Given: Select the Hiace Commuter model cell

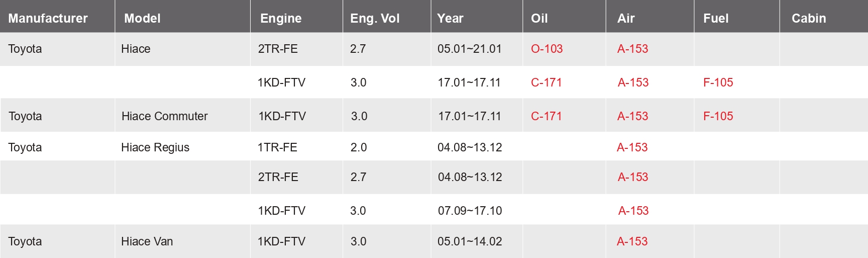Looking at the screenshot, I should tap(164, 116).
